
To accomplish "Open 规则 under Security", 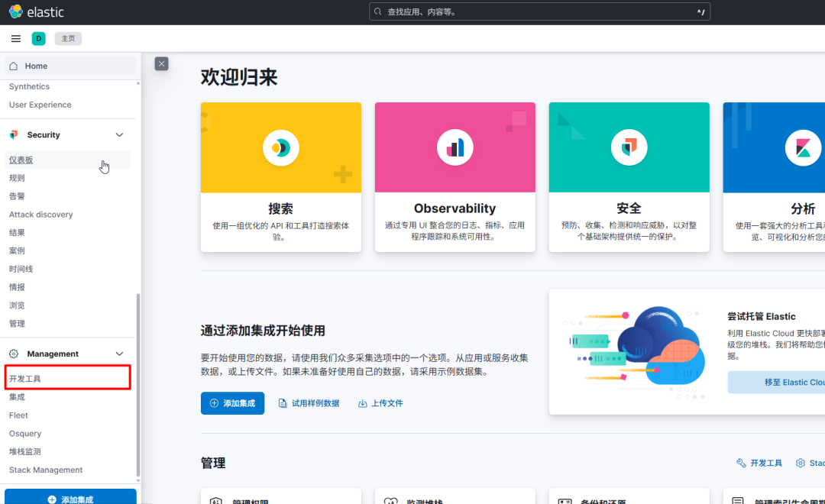I will pos(17,178).
